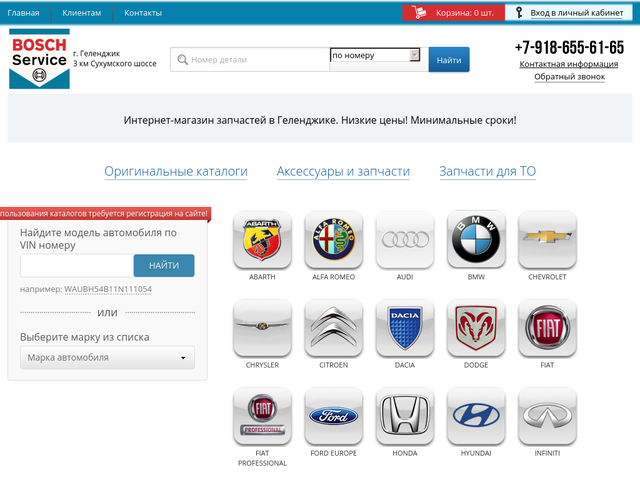Open 'Вход в личный кабинет' link

coord(577,13)
